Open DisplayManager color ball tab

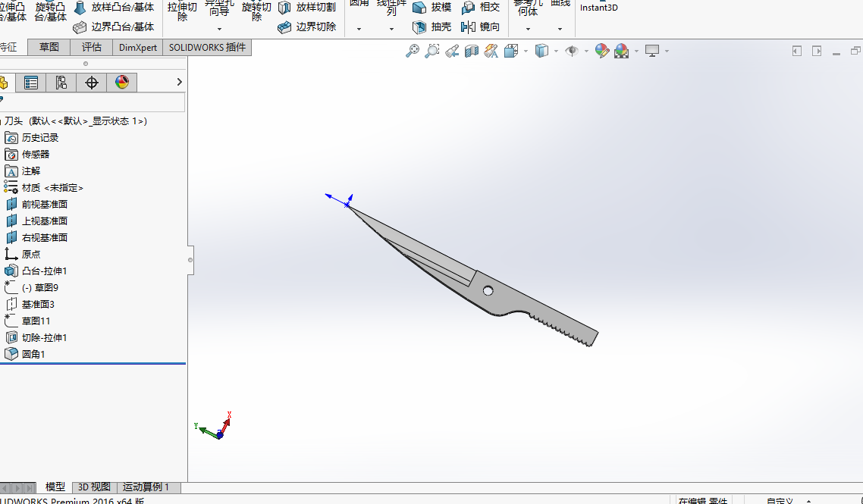click(121, 83)
